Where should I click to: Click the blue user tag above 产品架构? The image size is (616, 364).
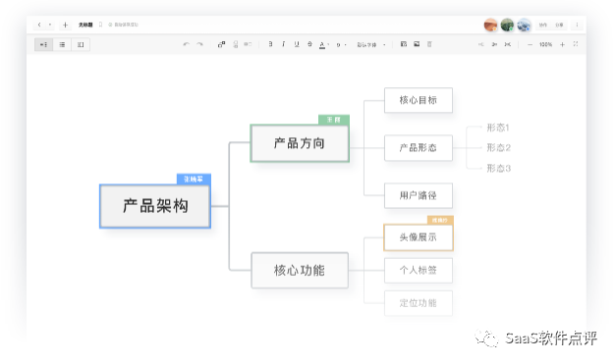click(x=194, y=180)
